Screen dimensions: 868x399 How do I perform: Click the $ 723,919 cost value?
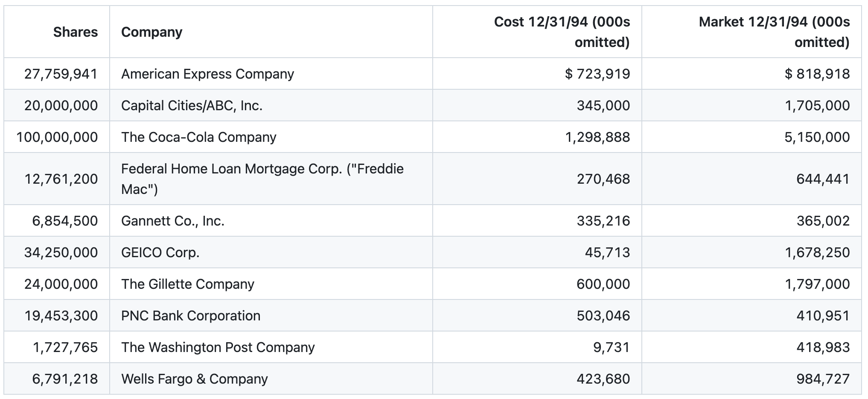597,74
